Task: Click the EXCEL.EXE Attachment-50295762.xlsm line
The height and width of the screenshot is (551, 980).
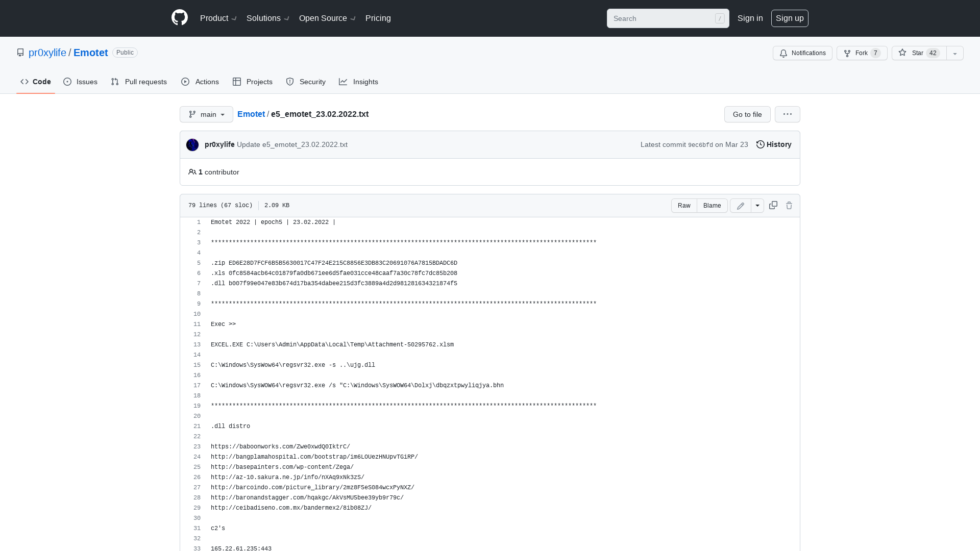Action: [332, 345]
